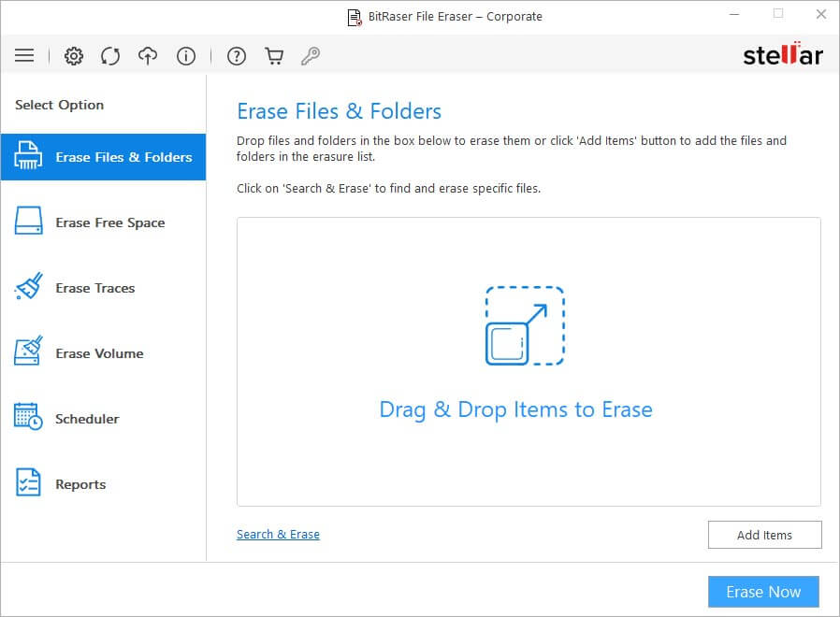Click the Search & Erase link
The image size is (840, 617).
click(278, 535)
